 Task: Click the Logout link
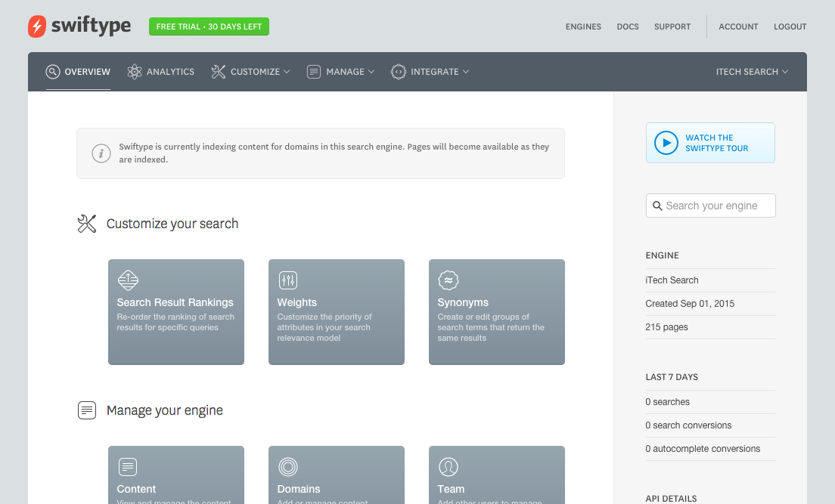pyautogui.click(x=790, y=26)
